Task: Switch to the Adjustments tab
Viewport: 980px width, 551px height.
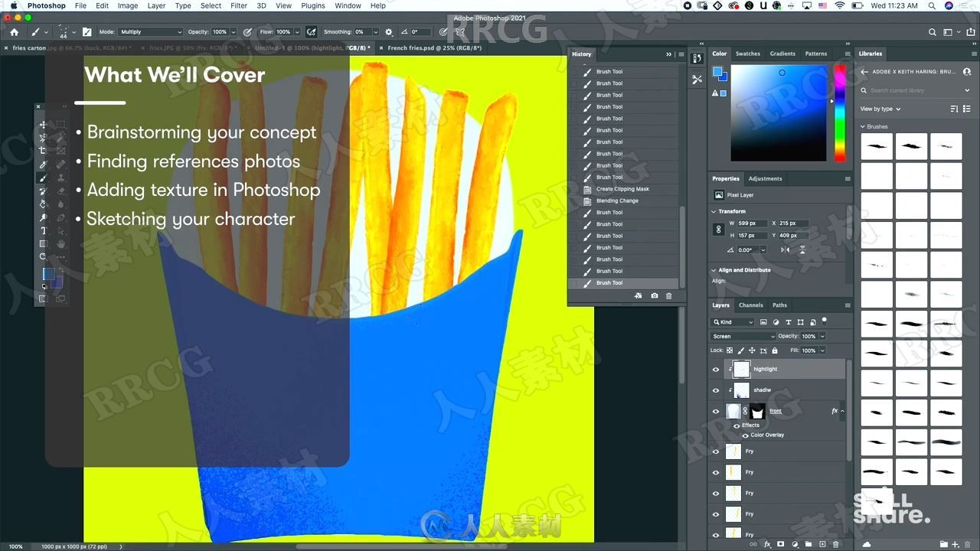Action: [x=765, y=178]
